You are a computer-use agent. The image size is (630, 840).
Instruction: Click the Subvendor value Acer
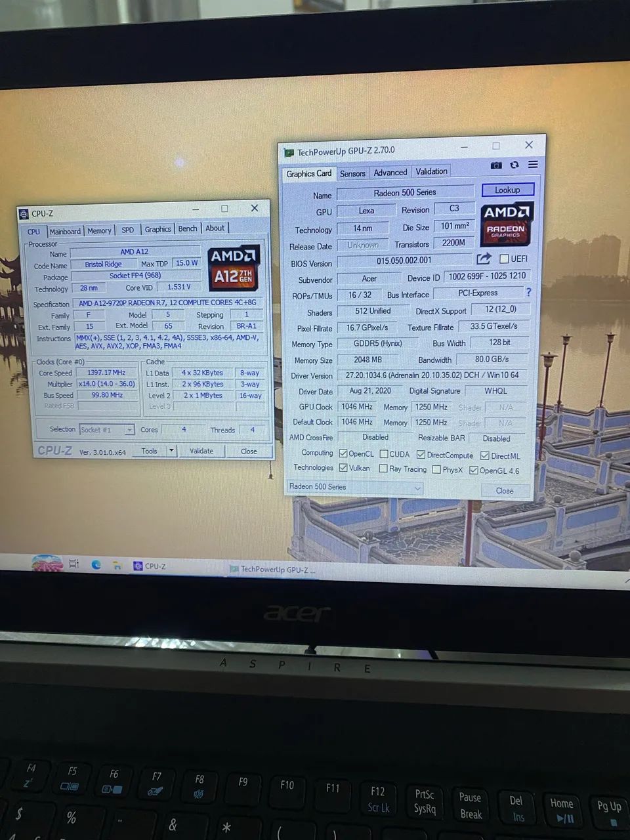(x=369, y=278)
